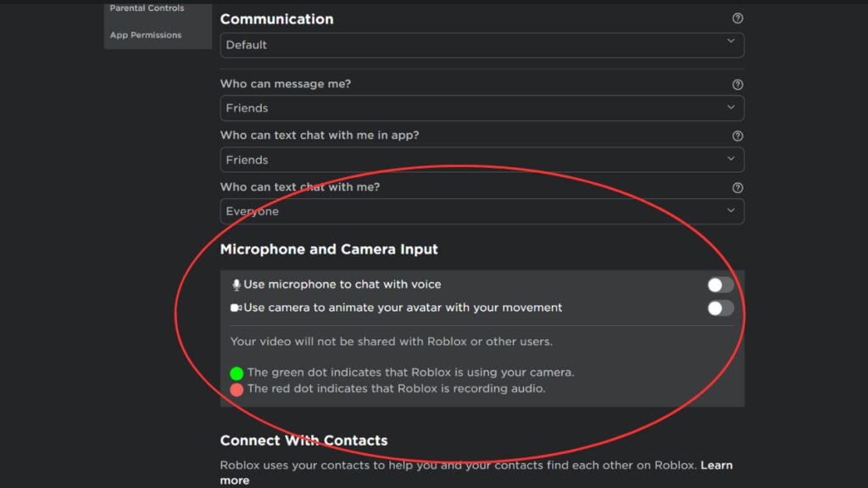This screenshot has height=488, width=868.
Task: Open the in-app text chat dropdown
Action: pos(481,159)
